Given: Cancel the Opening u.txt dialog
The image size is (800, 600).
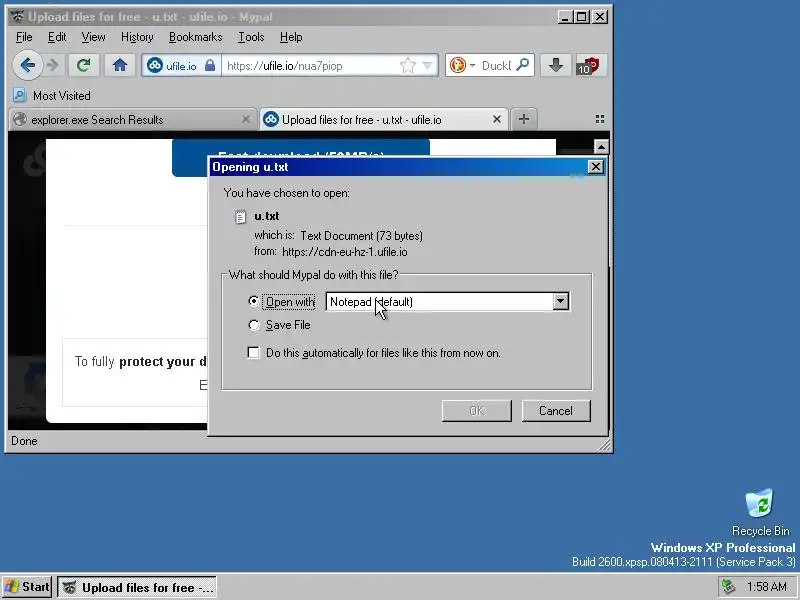Looking at the screenshot, I should (x=556, y=411).
